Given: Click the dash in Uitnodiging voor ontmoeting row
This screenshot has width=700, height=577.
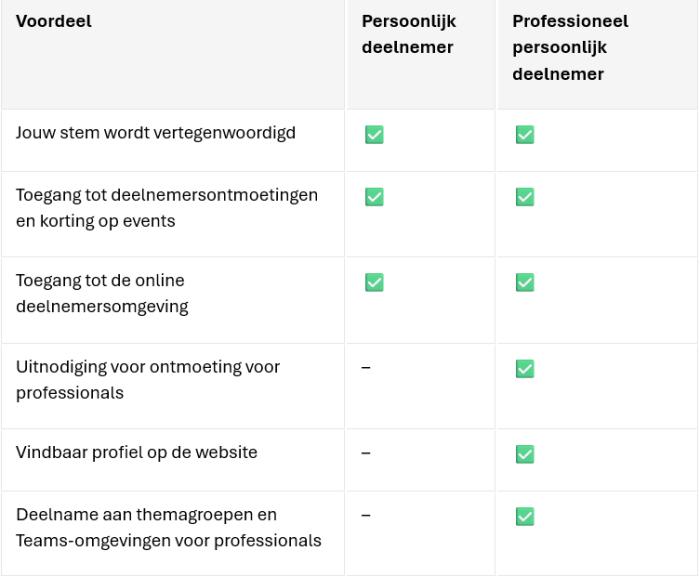Looking at the screenshot, I should 366,367.
